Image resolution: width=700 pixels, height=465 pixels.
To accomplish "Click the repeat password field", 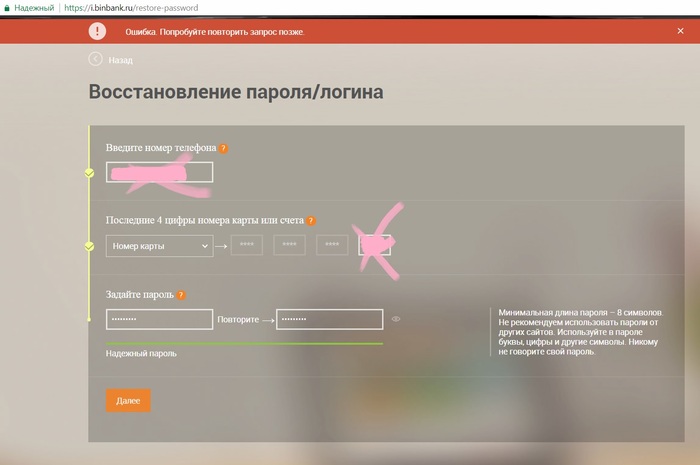I will coord(329,320).
